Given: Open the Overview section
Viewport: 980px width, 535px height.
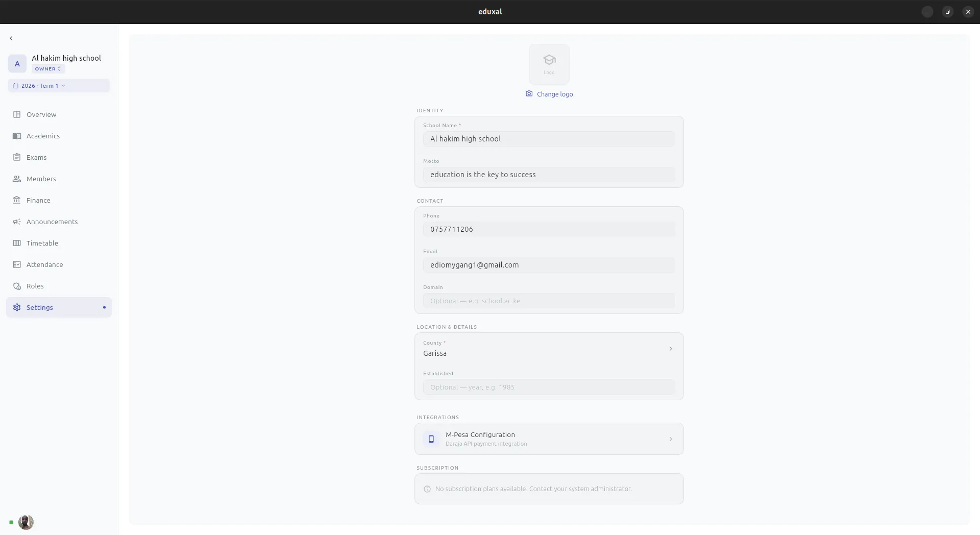Looking at the screenshot, I should pyautogui.click(x=41, y=114).
